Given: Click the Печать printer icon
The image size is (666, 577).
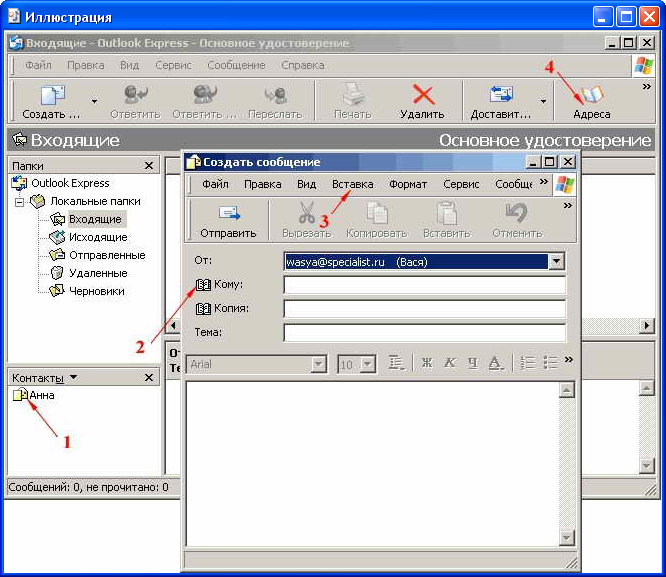Looking at the screenshot, I should [x=353, y=94].
